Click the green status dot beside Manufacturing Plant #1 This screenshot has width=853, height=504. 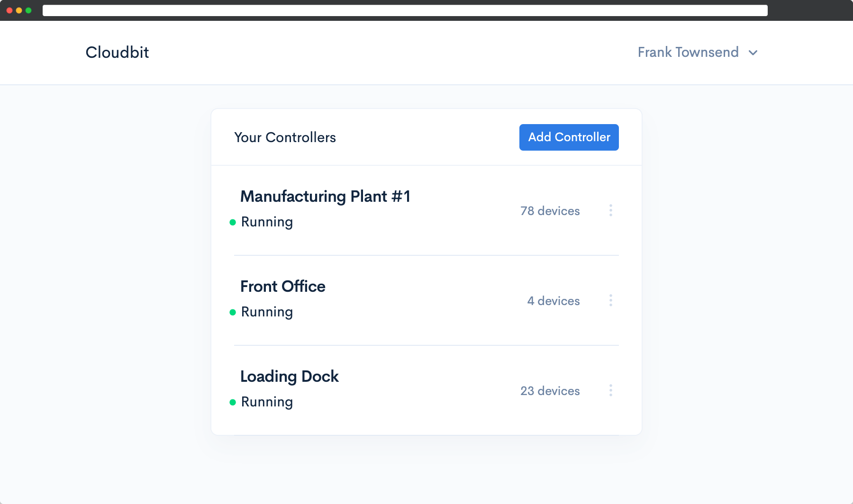(x=233, y=222)
